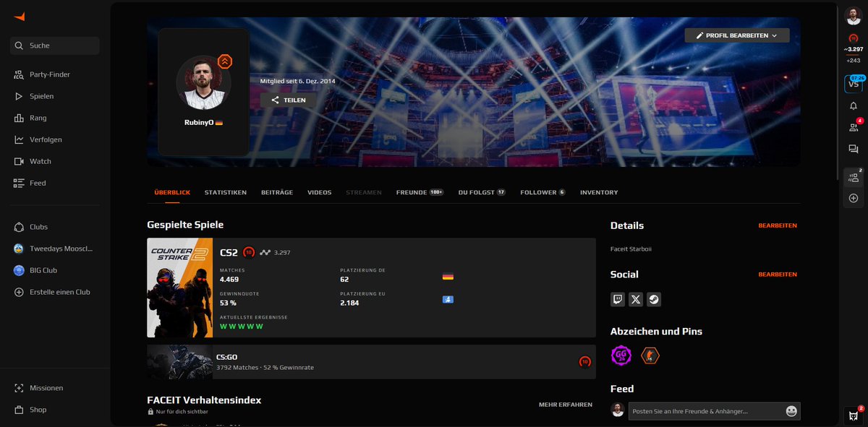Image resolution: width=868 pixels, height=427 pixels.
Task: Click the TEILEN share button
Action: pyautogui.click(x=288, y=100)
